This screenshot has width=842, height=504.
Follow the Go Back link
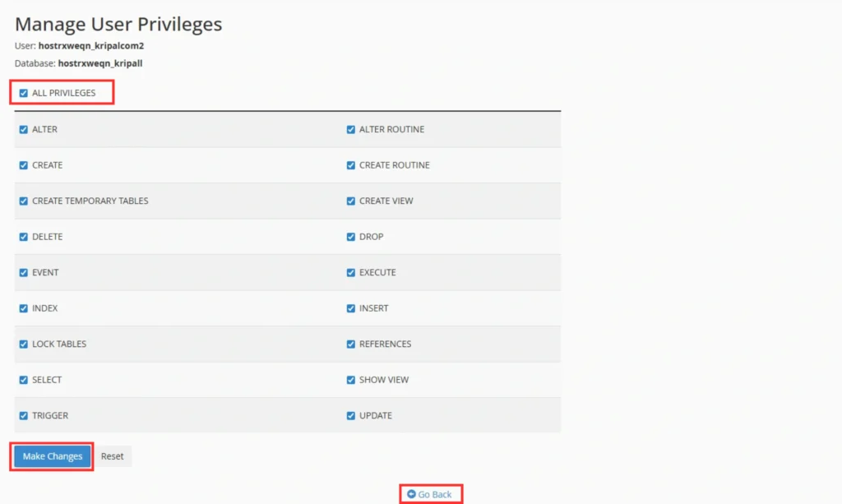(429, 494)
